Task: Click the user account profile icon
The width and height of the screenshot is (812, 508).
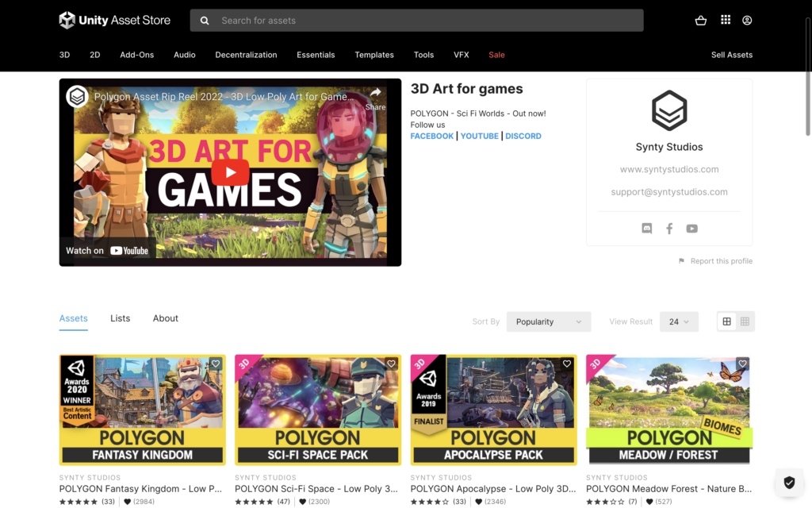Action: (747, 21)
